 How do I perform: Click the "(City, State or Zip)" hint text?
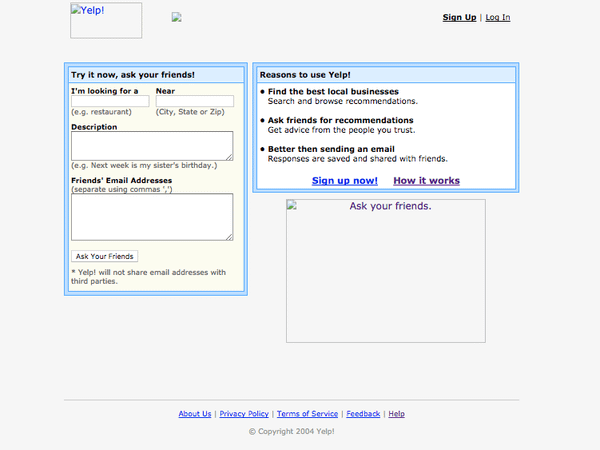click(x=190, y=112)
